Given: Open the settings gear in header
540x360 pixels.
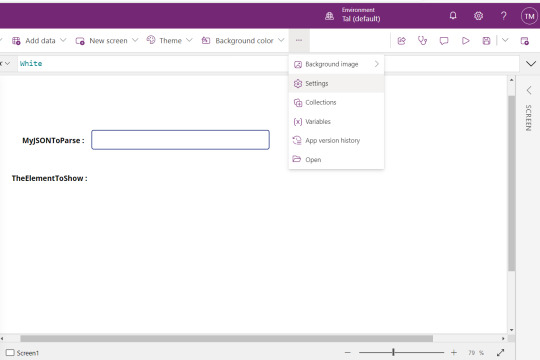Looking at the screenshot, I should 478,16.
